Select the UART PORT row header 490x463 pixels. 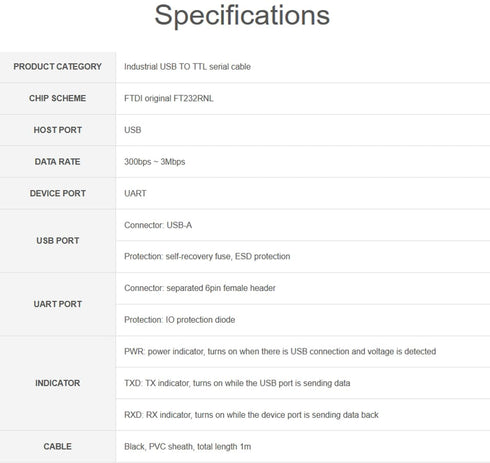pos(58,304)
